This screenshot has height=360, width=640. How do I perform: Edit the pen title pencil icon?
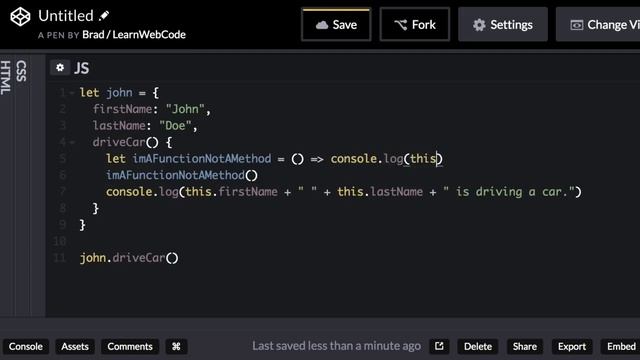tap(104, 16)
